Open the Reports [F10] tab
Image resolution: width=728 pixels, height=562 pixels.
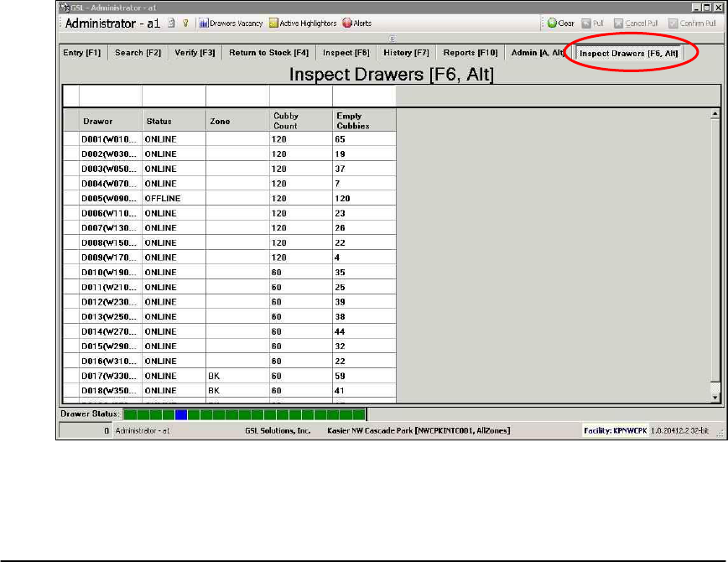tap(471, 53)
